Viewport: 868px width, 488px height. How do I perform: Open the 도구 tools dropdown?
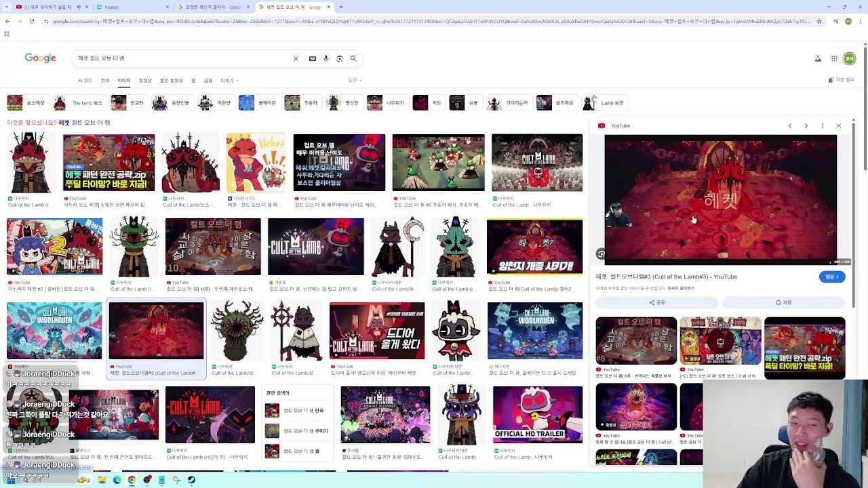coord(355,81)
